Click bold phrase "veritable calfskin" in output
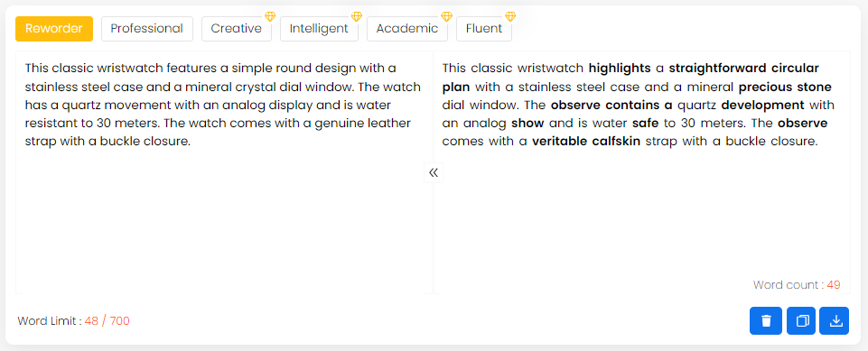The height and width of the screenshot is (351, 868). 586,142
